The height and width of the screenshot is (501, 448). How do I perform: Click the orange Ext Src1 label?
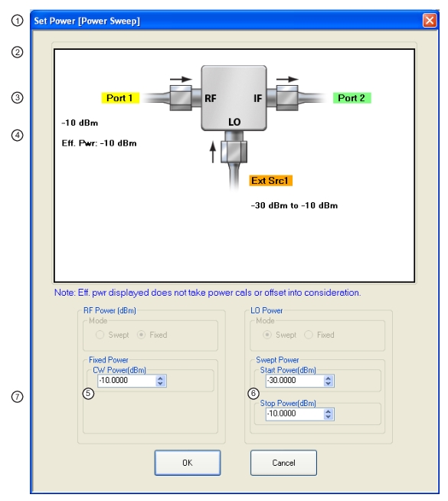(x=270, y=181)
